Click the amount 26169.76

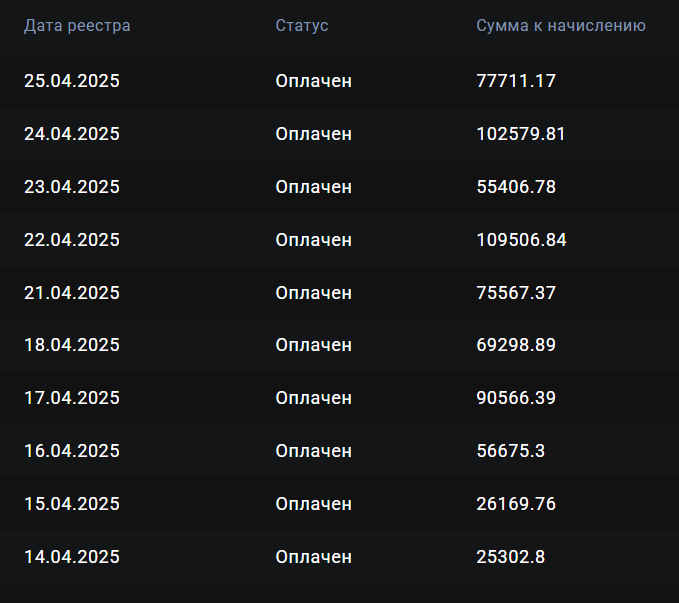tap(516, 504)
